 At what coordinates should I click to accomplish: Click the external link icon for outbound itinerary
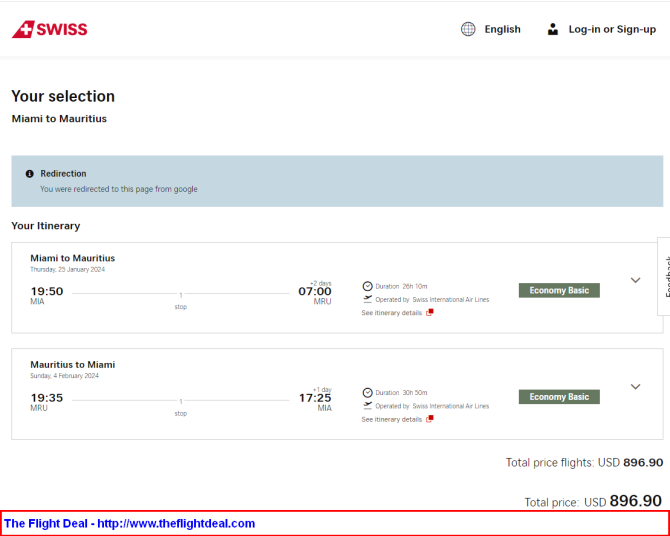coord(429,312)
